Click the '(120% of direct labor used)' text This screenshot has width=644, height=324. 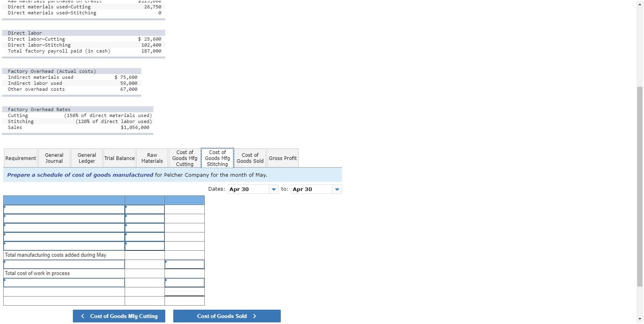point(114,121)
